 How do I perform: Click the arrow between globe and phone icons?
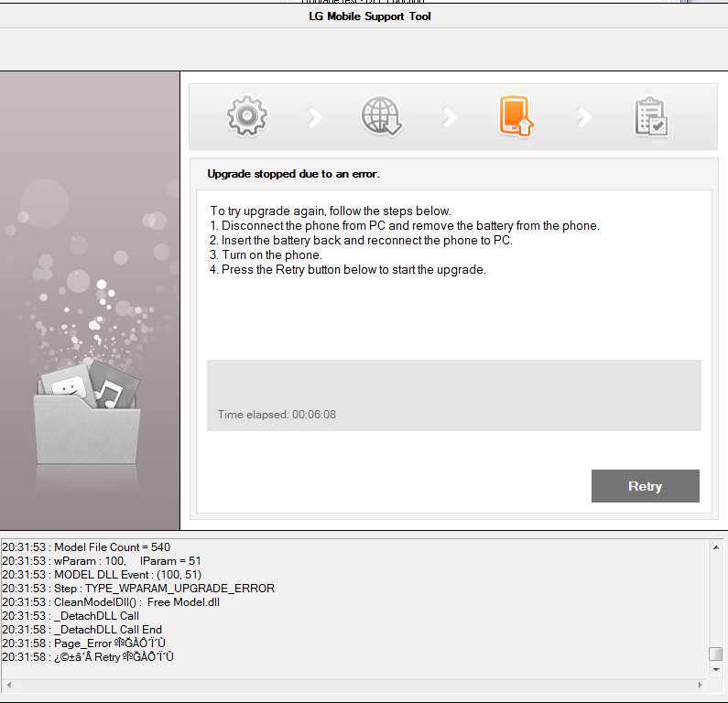pos(449,117)
